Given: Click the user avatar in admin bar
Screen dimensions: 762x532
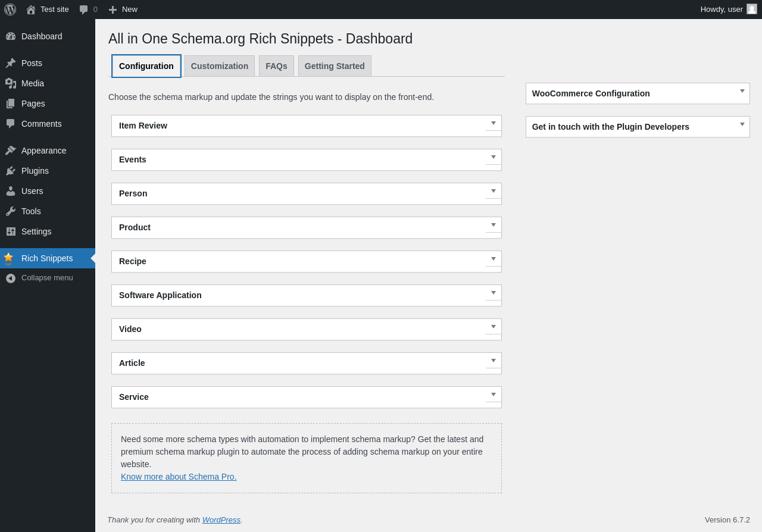Looking at the screenshot, I should coord(752,9).
